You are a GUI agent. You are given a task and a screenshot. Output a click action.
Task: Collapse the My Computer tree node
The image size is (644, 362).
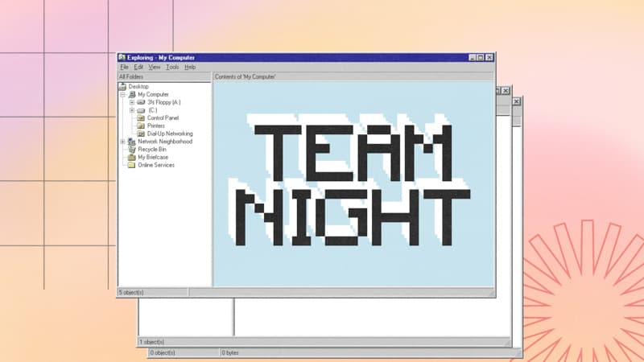pos(123,94)
